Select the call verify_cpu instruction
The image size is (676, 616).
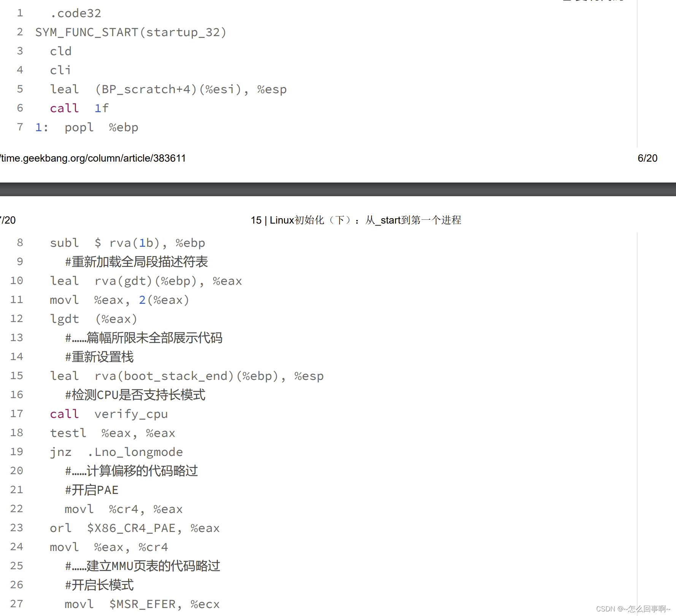tap(109, 414)
